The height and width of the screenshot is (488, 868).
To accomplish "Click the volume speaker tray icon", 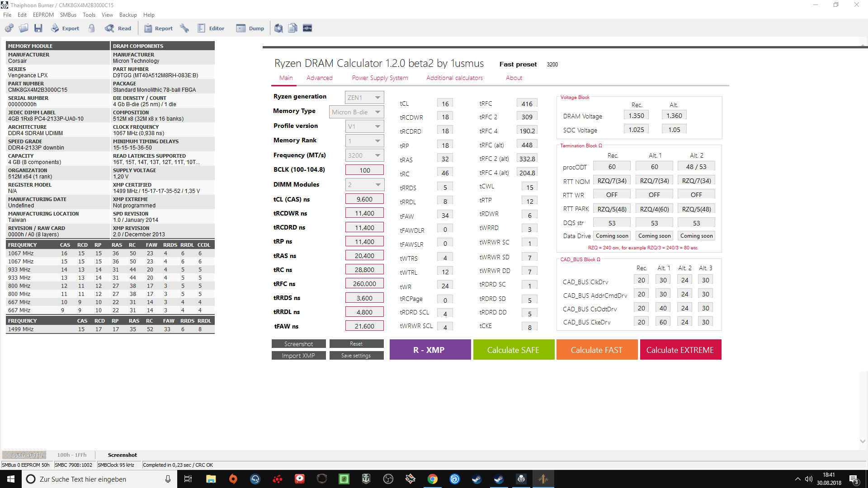I will coord(808,479).
